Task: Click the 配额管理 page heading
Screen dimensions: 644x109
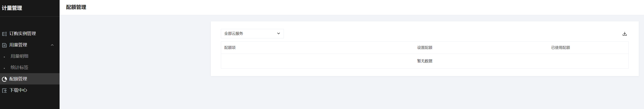Action: pyautogui.click(x=76, y=7)
